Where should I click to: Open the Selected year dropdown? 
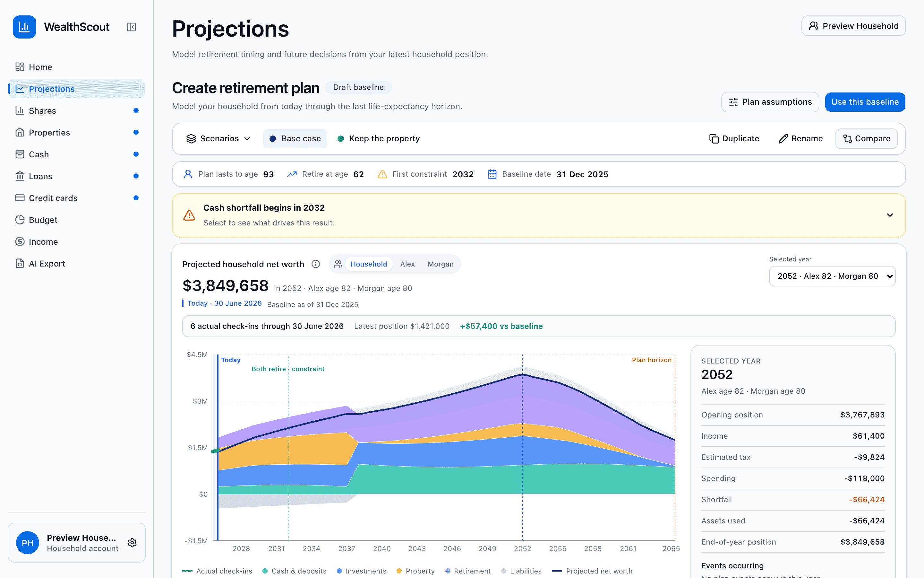pyautogui.click(x=832, y=276)
